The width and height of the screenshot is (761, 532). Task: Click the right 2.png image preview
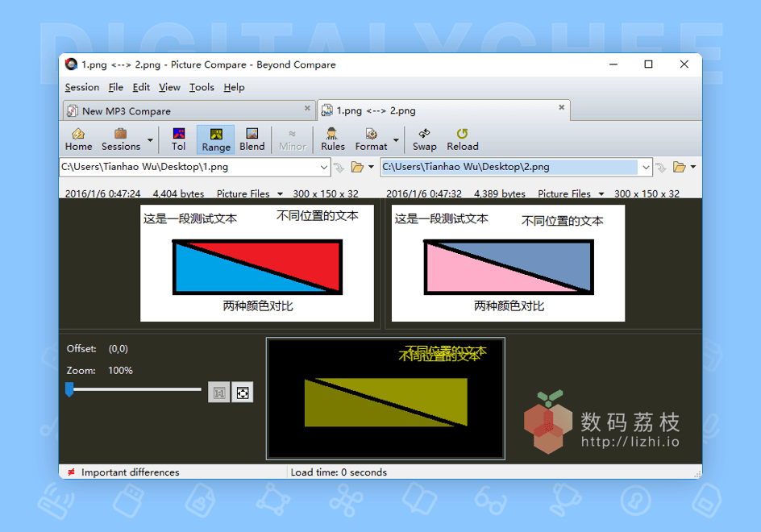click(508, 263)
